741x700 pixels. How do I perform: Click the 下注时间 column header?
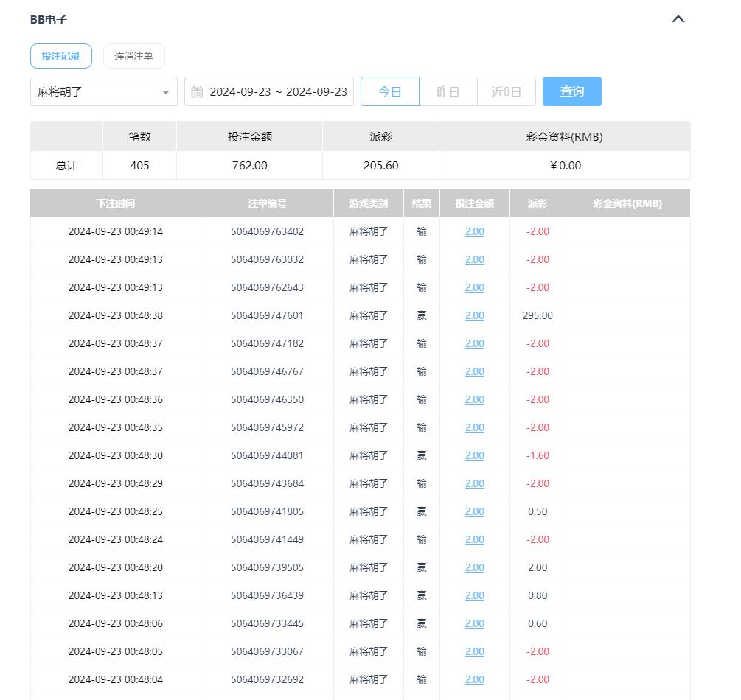tap(115, 203)
